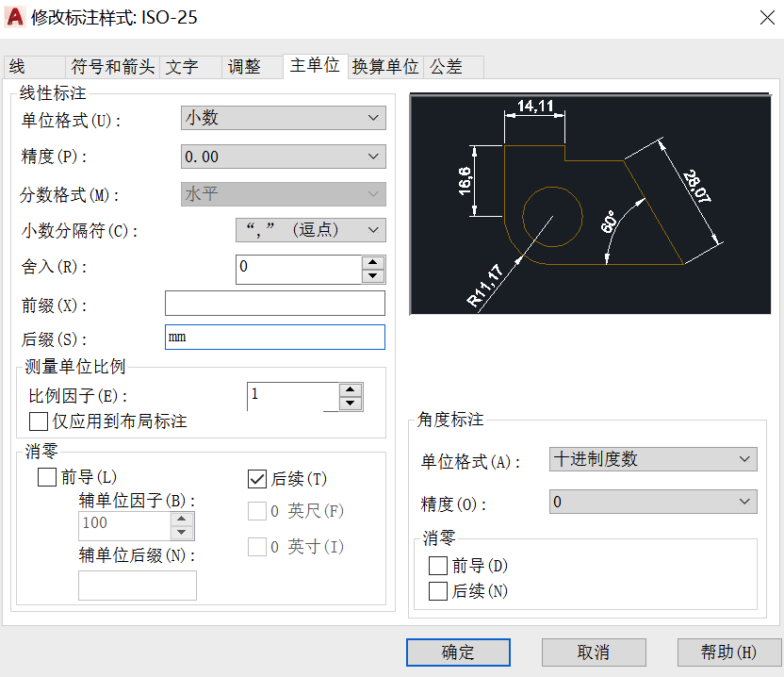784x677 pixels.
Task: Click up arrow of 辅单位因子(B) spinner
Action: point(182,520)
